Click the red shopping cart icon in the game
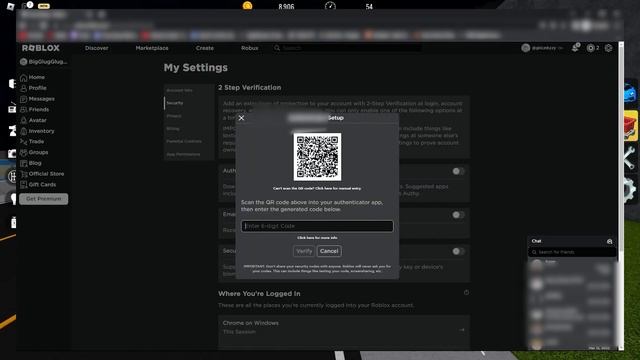The height and width of the screenshot is (360, 640). tap(630, 127)
